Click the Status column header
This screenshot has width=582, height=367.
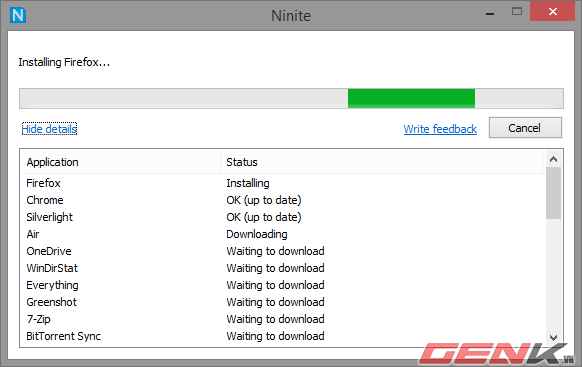click(382, 162)
